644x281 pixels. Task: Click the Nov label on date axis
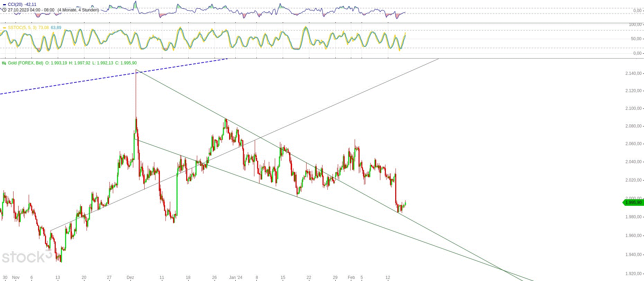click(x=16, y=278)
